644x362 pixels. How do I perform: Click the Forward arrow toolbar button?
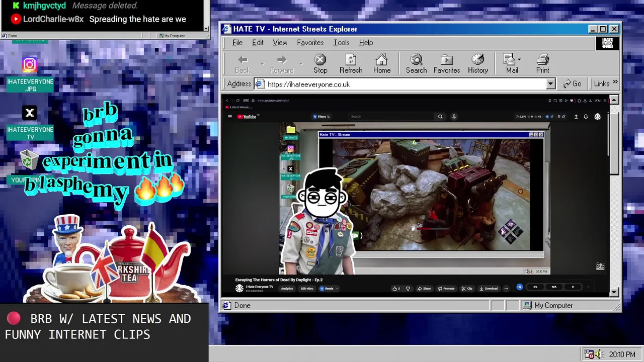[x=282, y=64]
